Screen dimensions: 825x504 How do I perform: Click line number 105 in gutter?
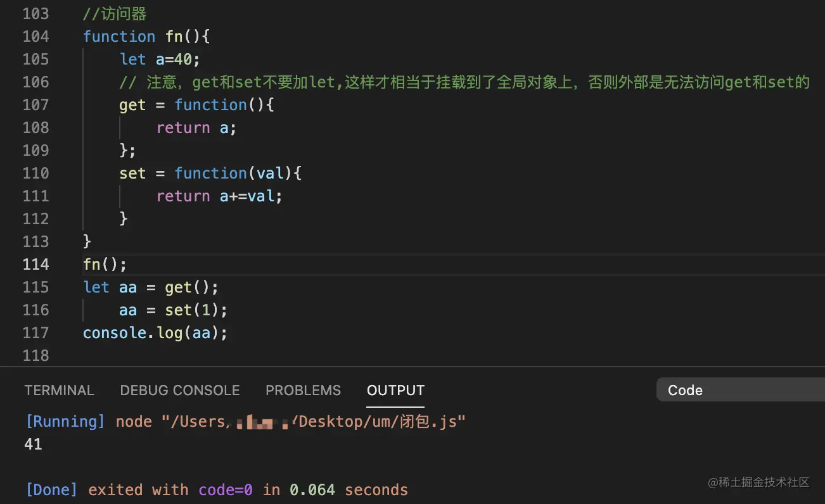click(x=35, y=59)
